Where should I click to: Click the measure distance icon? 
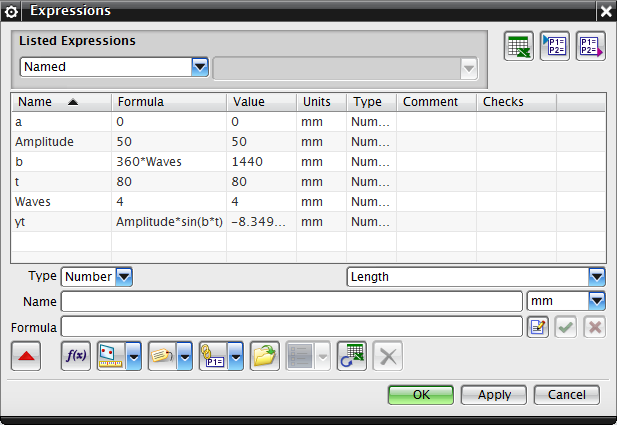click(x=111, y=356)
